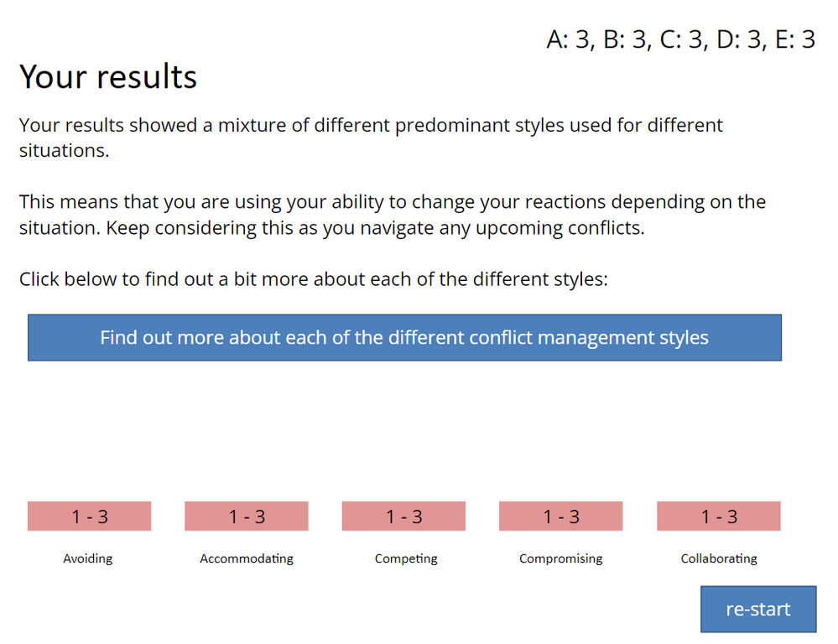This screenshot has width=838, height=644.
Task: Select the 1 - 3 box above Avoiding
Action: click(89, 517)
